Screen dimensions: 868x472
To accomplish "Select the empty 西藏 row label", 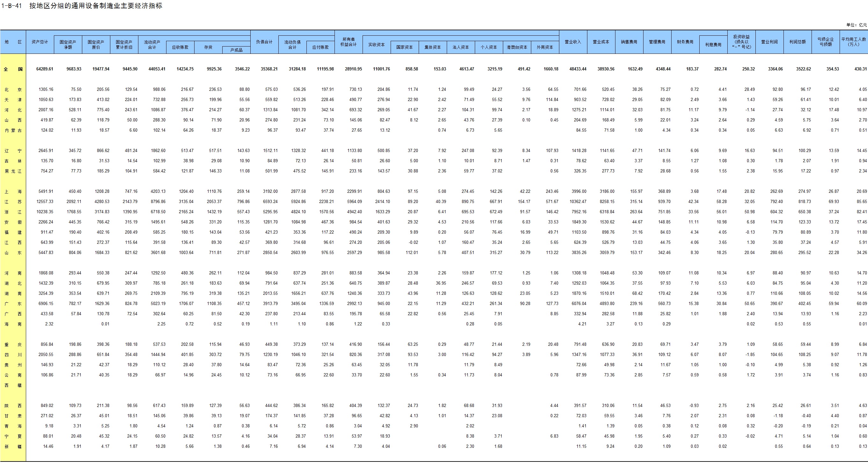I will tap(13, 385).
